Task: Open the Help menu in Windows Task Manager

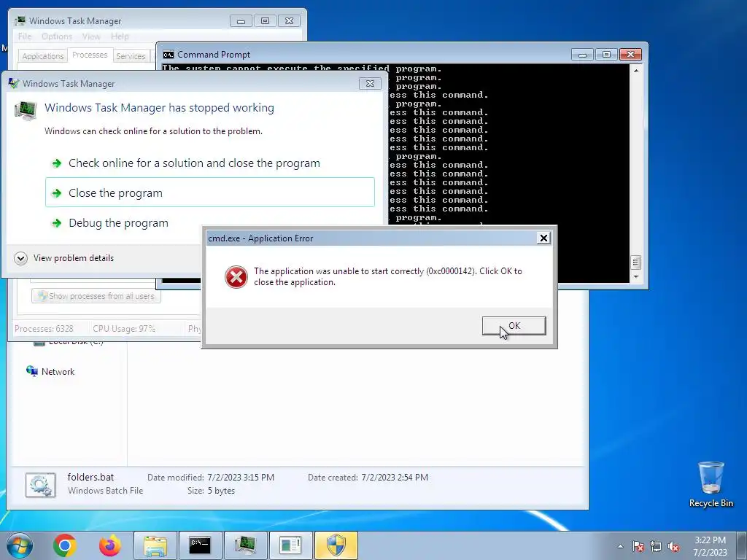Action: pyautogui.click(x=120, y=36)
